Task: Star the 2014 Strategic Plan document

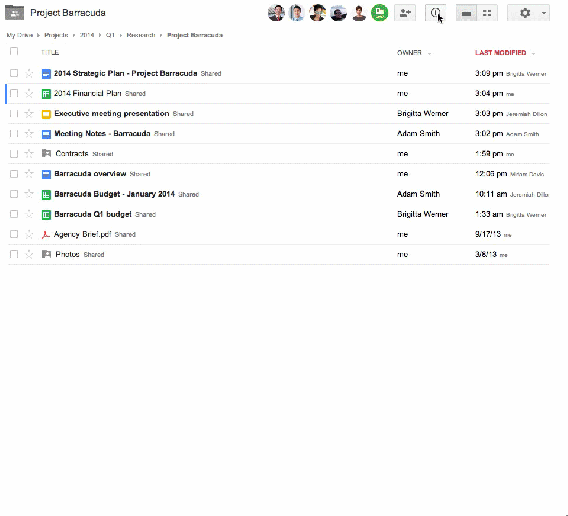Action: (x=29, y=74)
